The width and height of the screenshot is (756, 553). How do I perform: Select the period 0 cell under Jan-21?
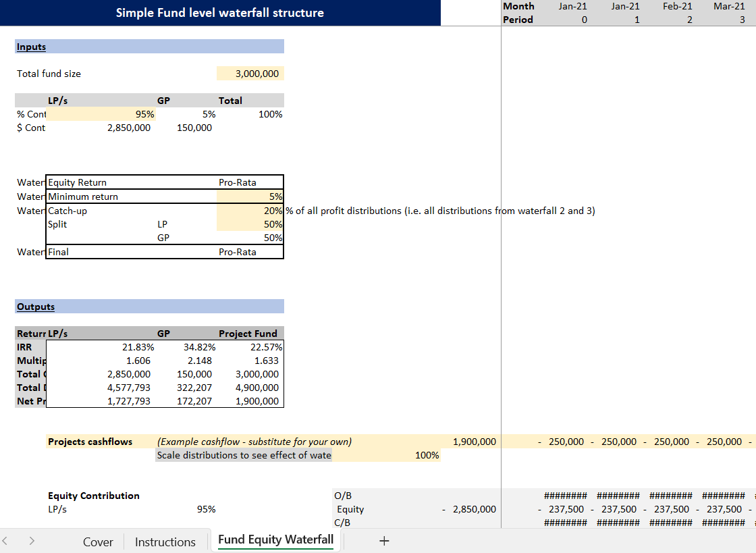pyautogui.click(x=585, y=20)
